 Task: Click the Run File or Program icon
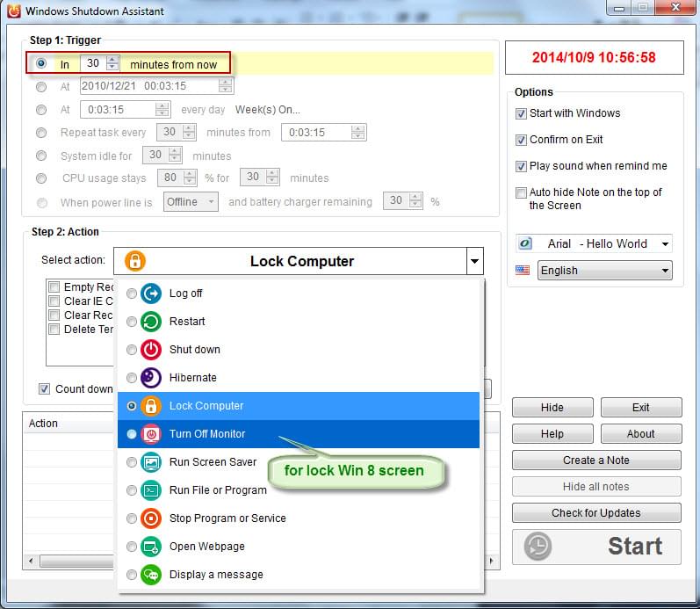(151, 490)
